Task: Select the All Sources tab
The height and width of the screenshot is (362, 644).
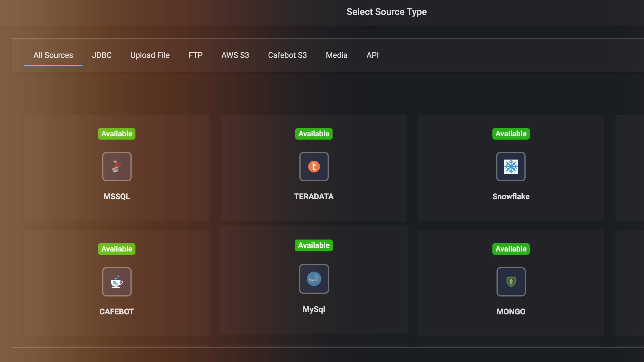Action: pyautogui.click(x=53, y=55)
